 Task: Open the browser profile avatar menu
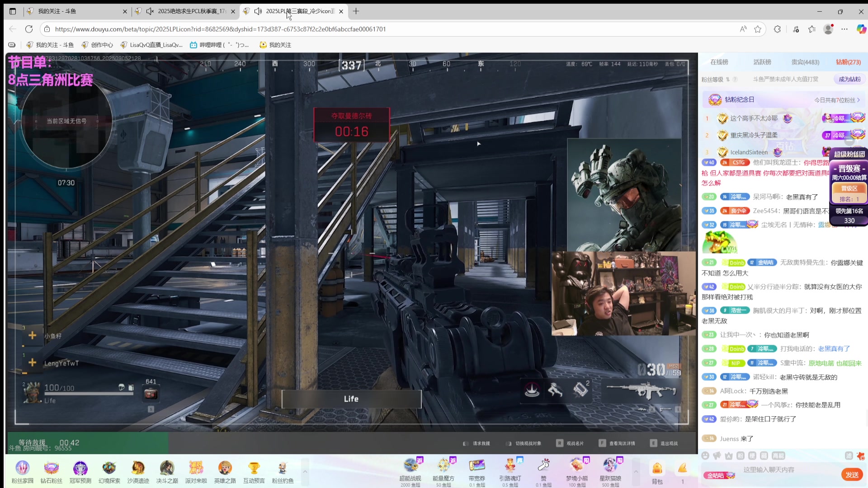tap(828, 29)
